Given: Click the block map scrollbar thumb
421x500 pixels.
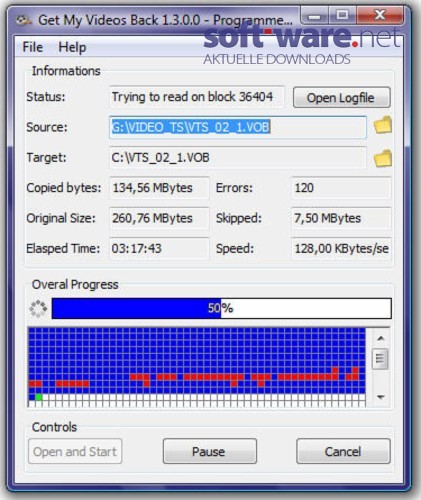Looking at the screenshot, I should [380, 359].
